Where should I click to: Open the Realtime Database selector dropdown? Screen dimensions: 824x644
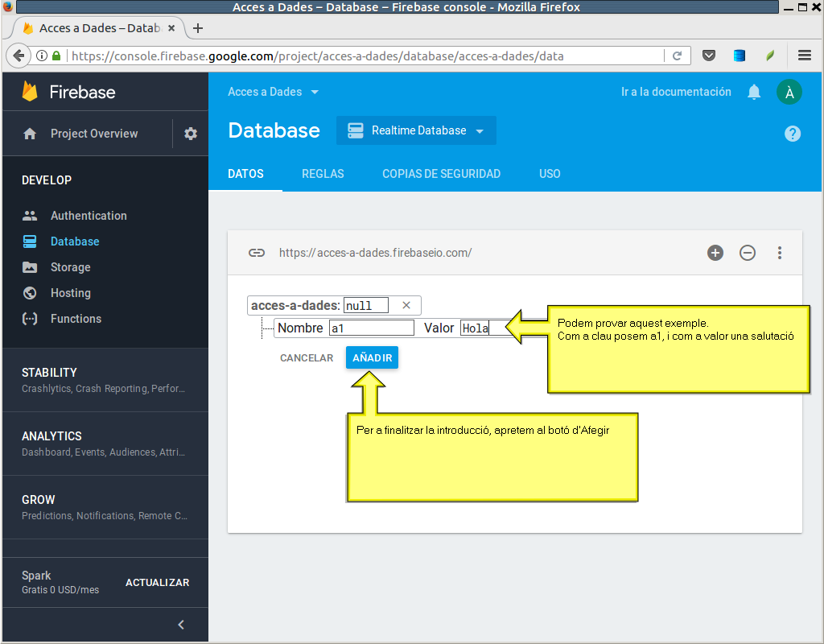(416, 130)
